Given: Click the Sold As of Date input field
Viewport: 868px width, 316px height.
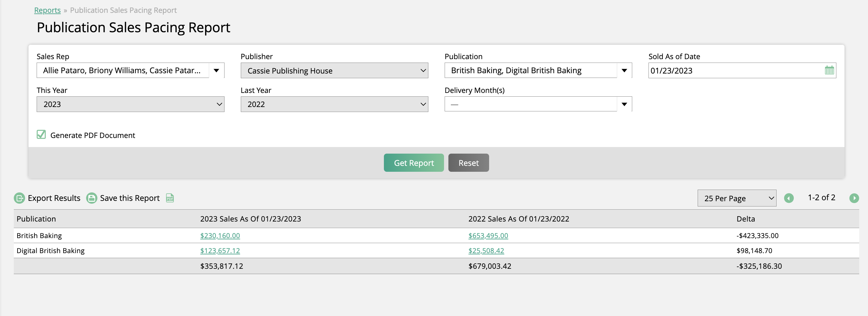Looking at the screenshot, I should tap(725, 70).
